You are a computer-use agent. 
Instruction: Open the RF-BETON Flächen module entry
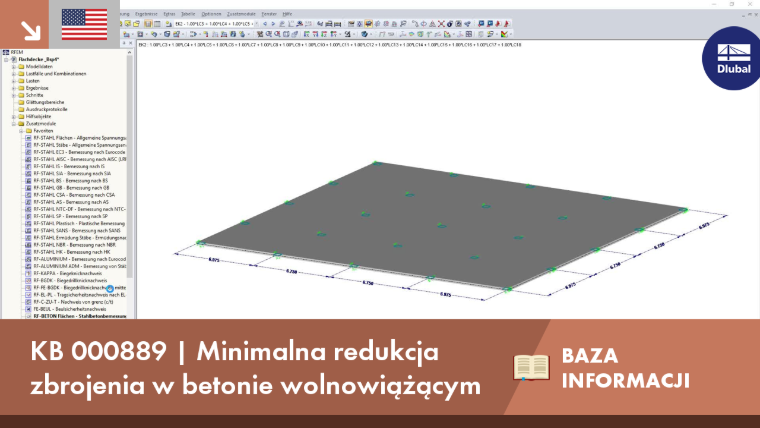(x=79, y=316)
